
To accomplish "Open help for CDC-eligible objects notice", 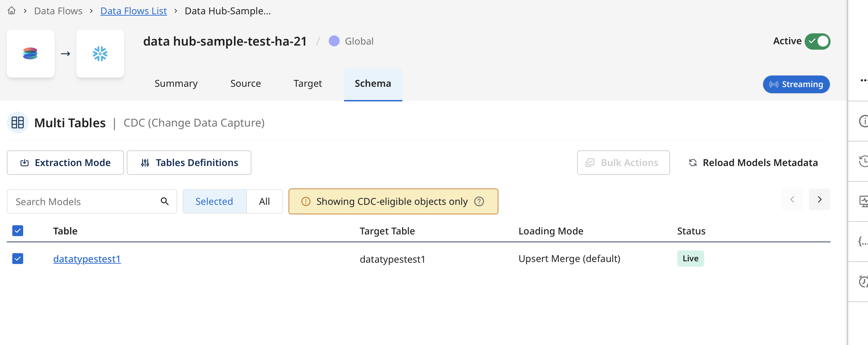I will 479,201.
